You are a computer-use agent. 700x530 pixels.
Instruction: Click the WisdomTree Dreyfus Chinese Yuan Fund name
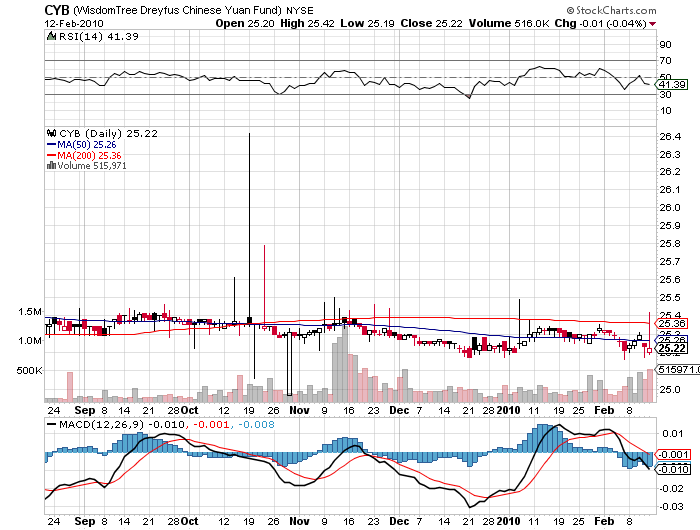tap(177, 10)
